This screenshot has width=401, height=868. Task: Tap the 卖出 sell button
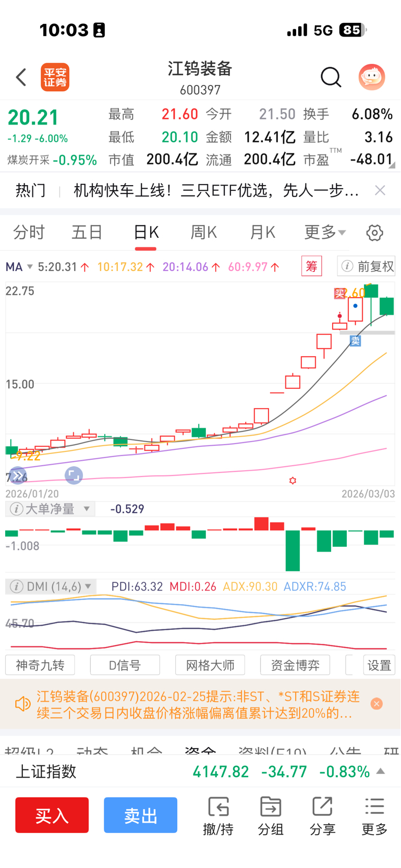tap(140, 815)
